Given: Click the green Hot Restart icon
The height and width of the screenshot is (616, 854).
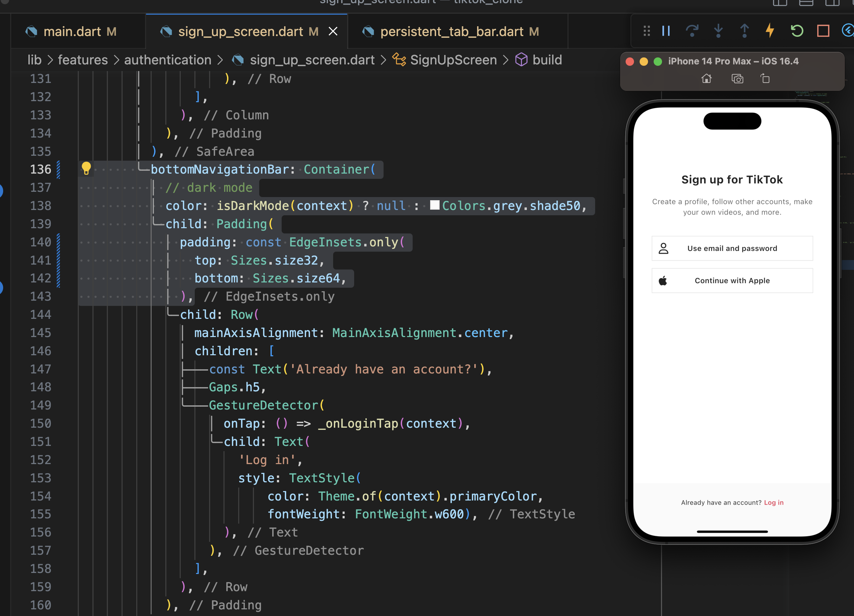Looking at the screenshot, I should 797,31.
